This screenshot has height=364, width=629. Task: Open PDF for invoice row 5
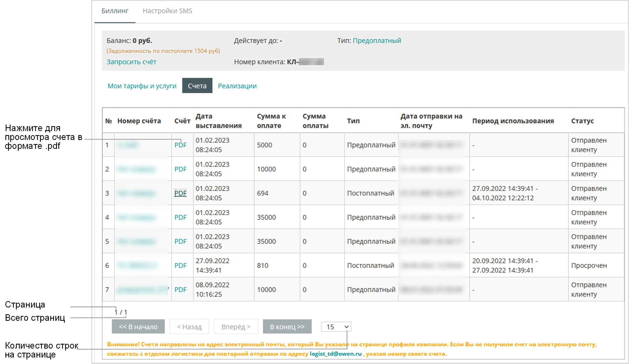coord(180,241)
